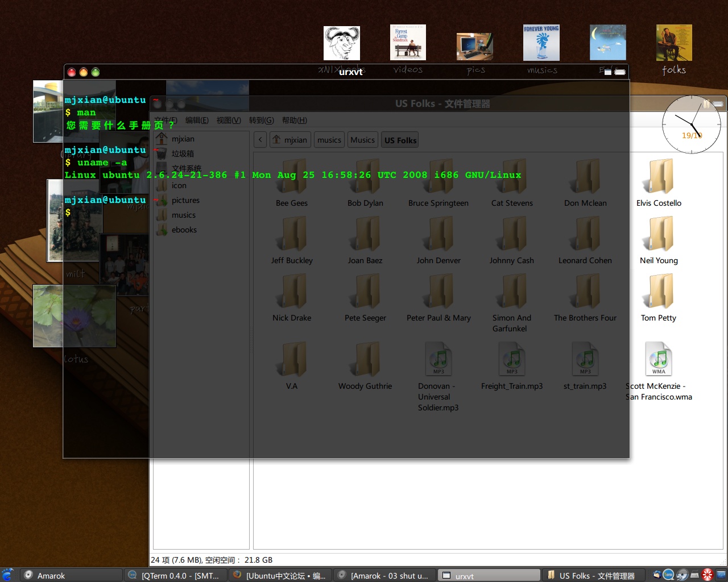Click the red star tray icon
The width and height of the screenshot is (728, 582).
pyautogui.click(x=708, y=575)
